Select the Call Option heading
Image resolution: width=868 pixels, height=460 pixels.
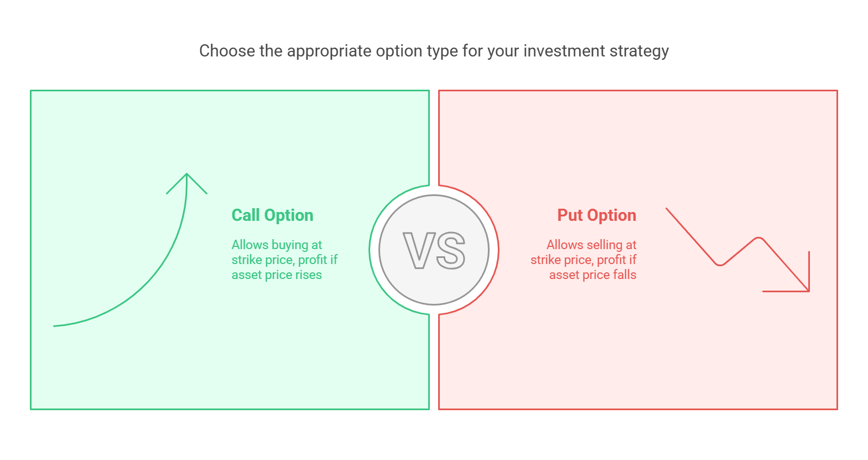[272, 215]
